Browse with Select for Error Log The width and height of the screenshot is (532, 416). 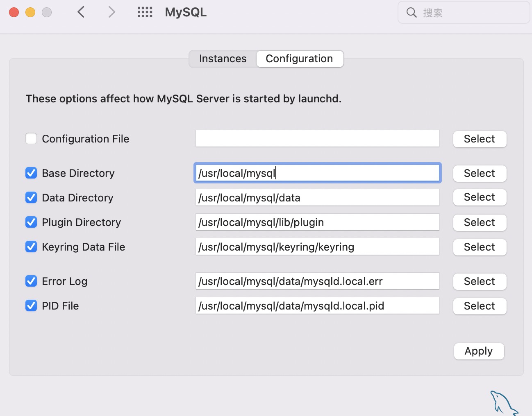[x=480, y=281]
